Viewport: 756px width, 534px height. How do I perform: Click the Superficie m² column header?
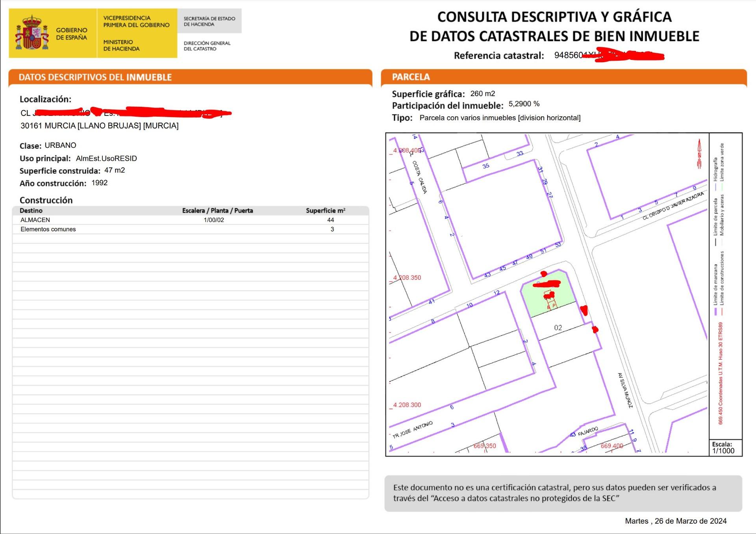[x=325, y=210]
